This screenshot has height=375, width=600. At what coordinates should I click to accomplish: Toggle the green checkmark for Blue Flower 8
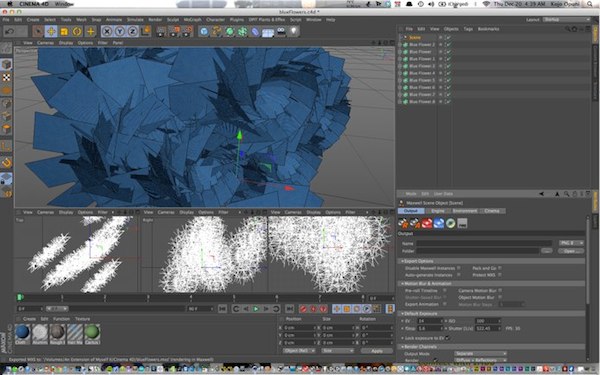448,102
